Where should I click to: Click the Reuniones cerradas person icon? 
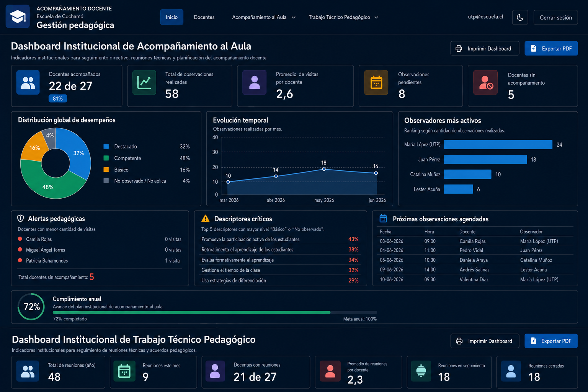pos(511,371)
